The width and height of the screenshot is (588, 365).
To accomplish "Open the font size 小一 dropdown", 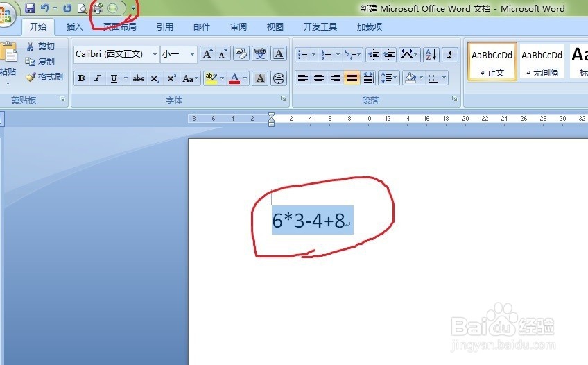I will click(192, 54).
